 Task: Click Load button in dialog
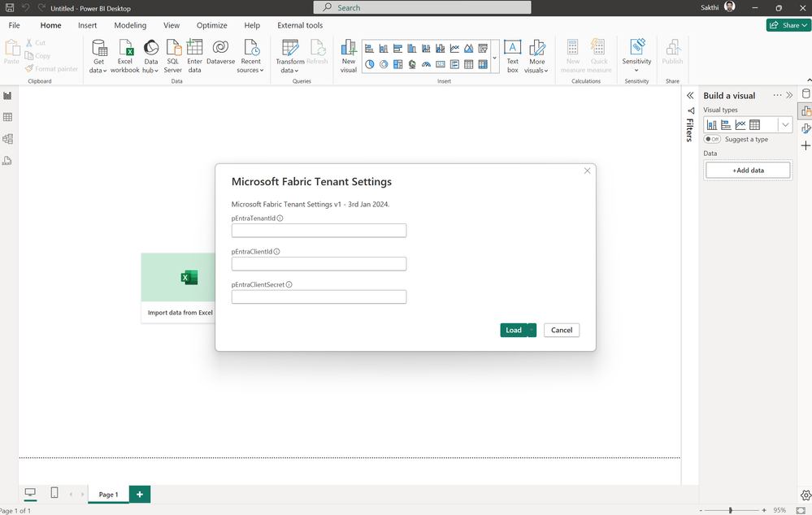[x=513, y=330]
